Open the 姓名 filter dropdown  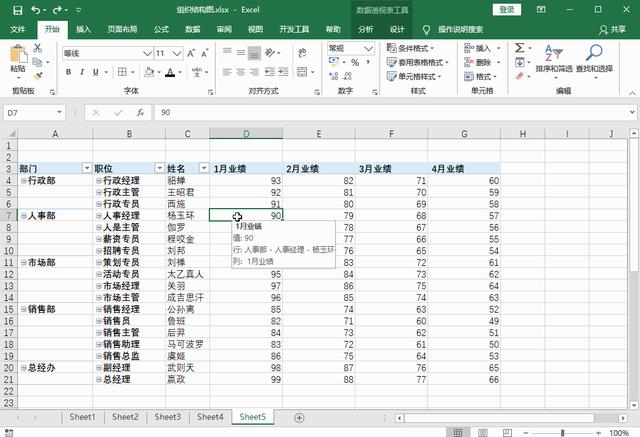point(204,168)
